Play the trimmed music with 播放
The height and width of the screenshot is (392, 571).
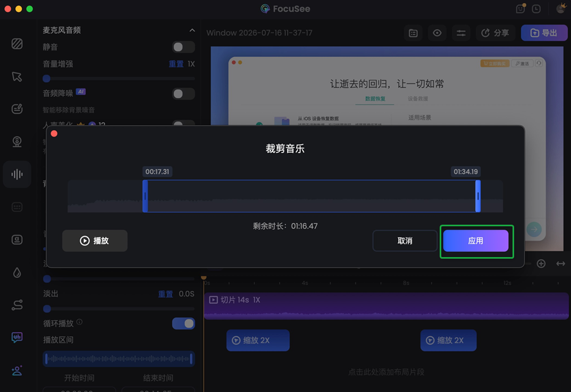point(95,241)
